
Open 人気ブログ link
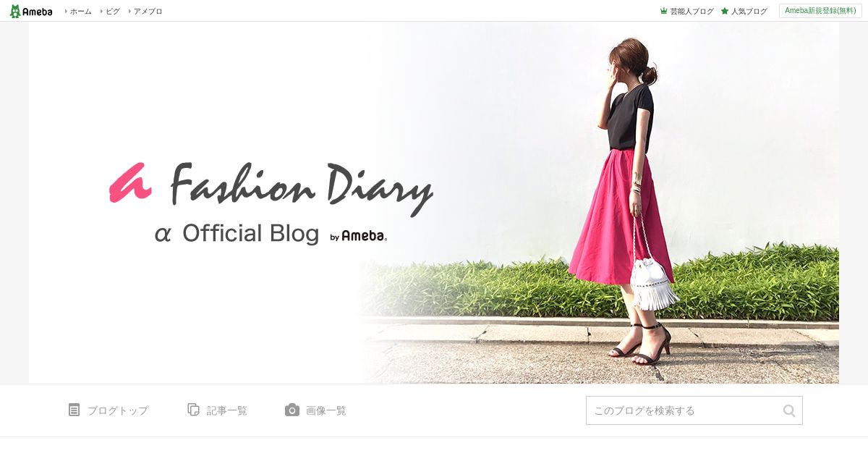click(x=749, y=12)
